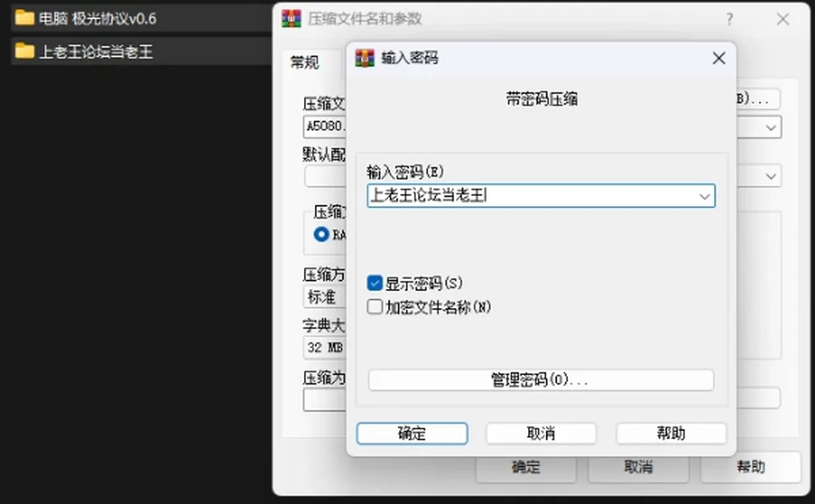Screen dimensions: 815x504
Task: Click the folder icon beside 电脑 极光协议v0.6
Action: point(24,18)
